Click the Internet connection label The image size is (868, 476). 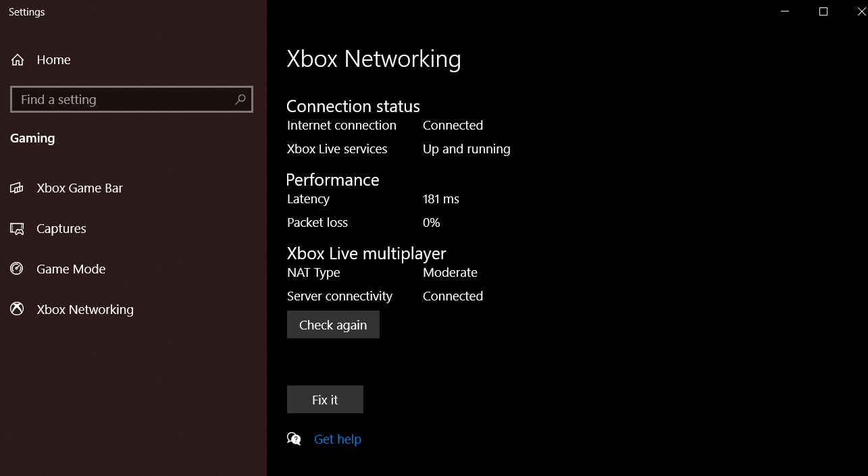342,126
